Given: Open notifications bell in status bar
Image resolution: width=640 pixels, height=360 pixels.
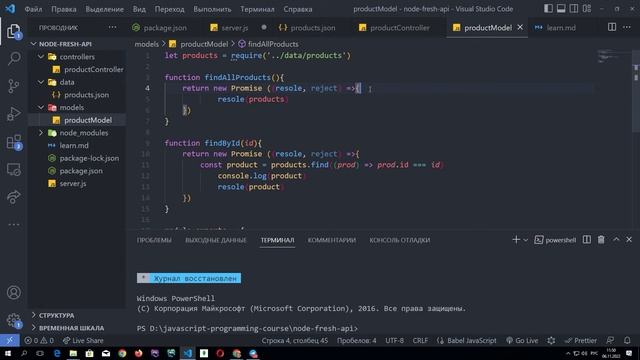Looking at the screenshot, I should pos(627,340).
